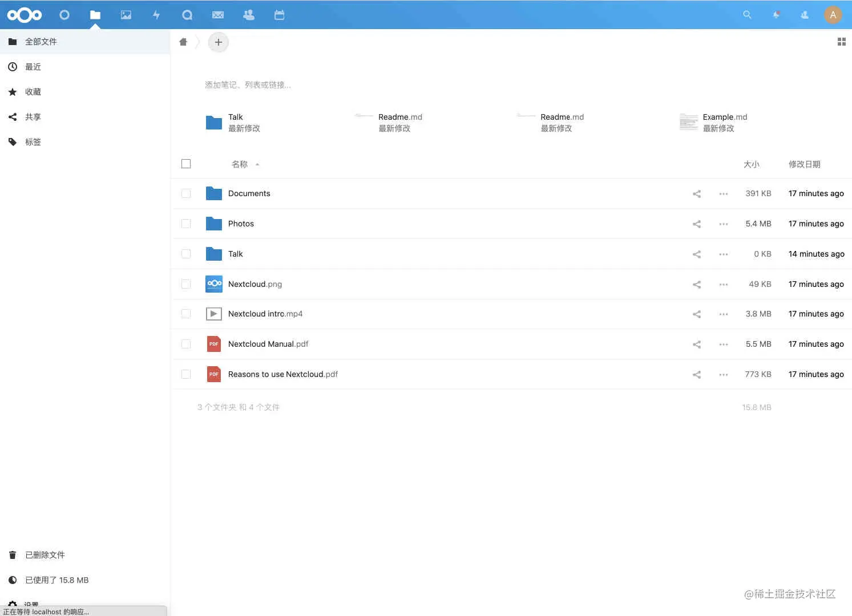The height and width of the screenshot is (616, 852).
Task: Go to home folder breadcrumb icon
Action: (183, 42)
